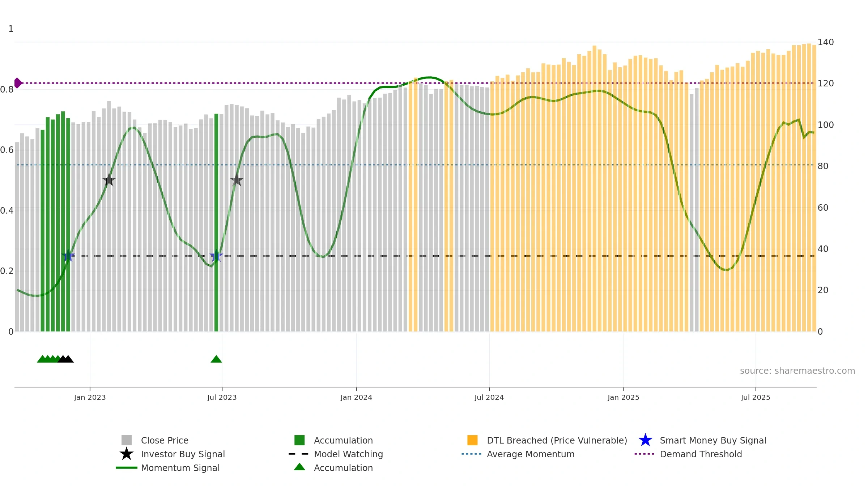Toggle the Close Price legend label
This screenshot has height=488, width=868.
point(165,440)
